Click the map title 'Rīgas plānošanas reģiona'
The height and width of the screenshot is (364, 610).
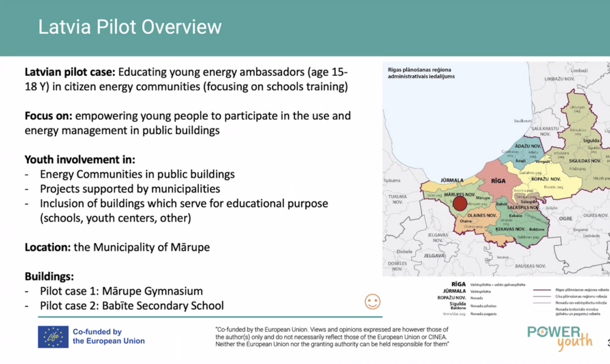419,70
